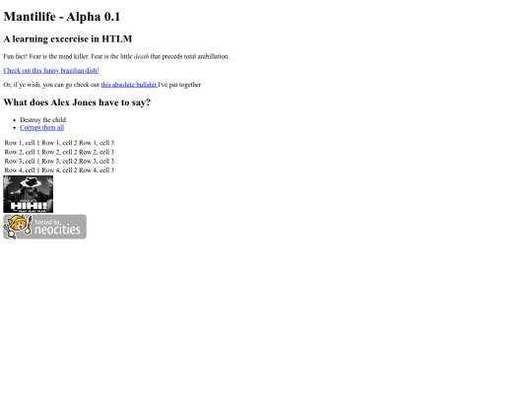
Task: Click the italic word 'death'
Action: 141,57
